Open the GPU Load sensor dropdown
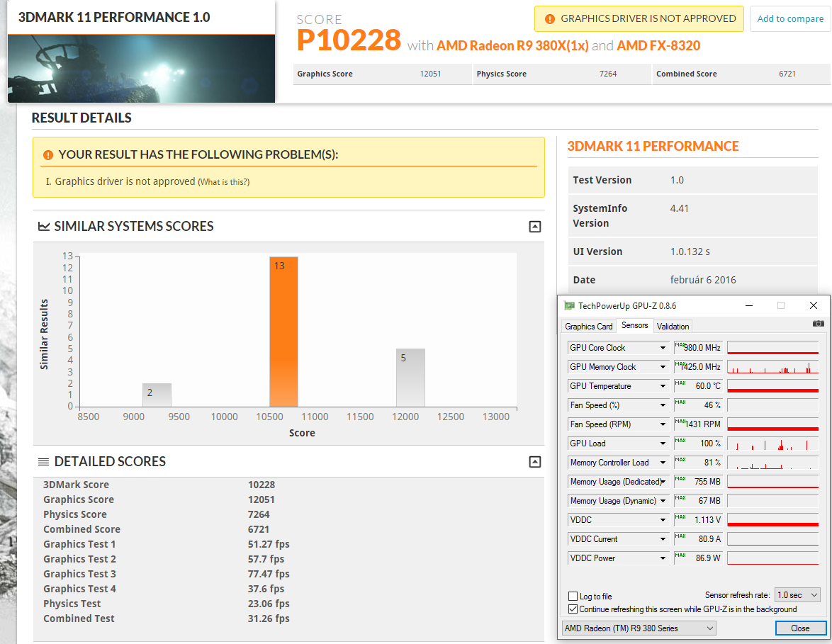 pos(663,444)
